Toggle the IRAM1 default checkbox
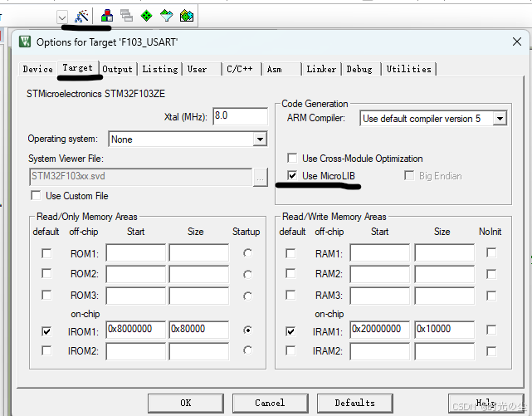This screenshot has width=532, height=416. 290,331
